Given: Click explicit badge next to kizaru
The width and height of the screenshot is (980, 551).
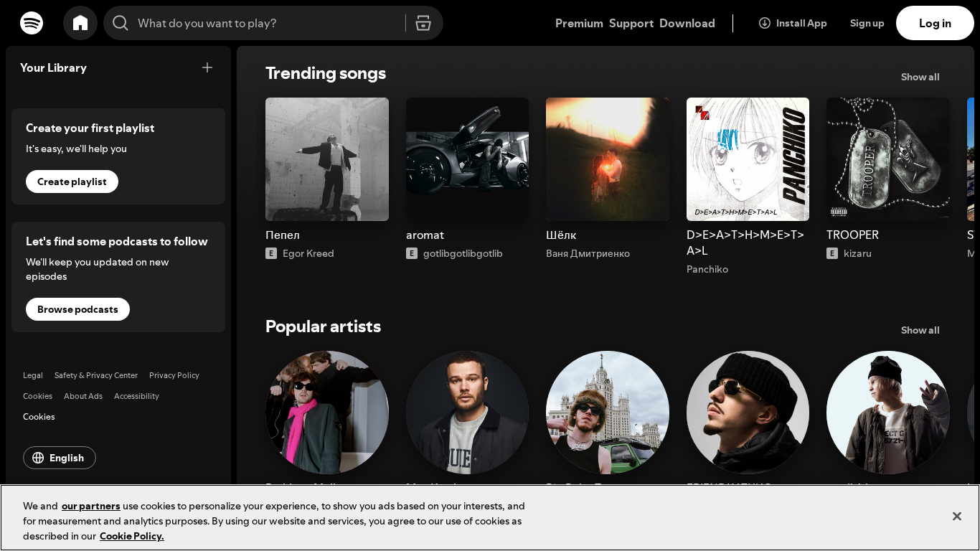Looking at the screenshot, I should click(832, 253).
